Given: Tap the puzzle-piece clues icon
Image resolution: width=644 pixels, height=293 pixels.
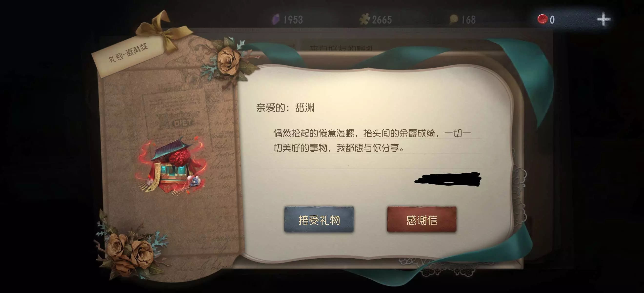Looking at the screenshot, I should pyautogui.click(x=364, y=19).
